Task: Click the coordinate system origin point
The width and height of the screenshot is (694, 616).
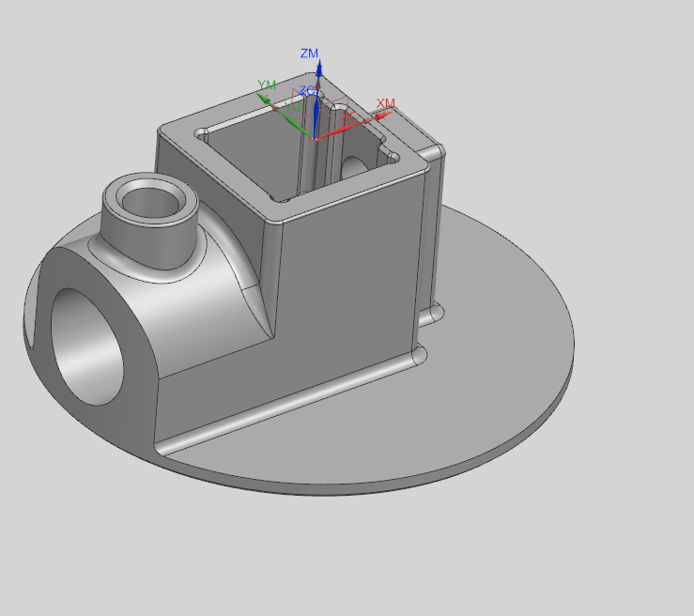Action: pyautogui.click(x=315, y=138)
